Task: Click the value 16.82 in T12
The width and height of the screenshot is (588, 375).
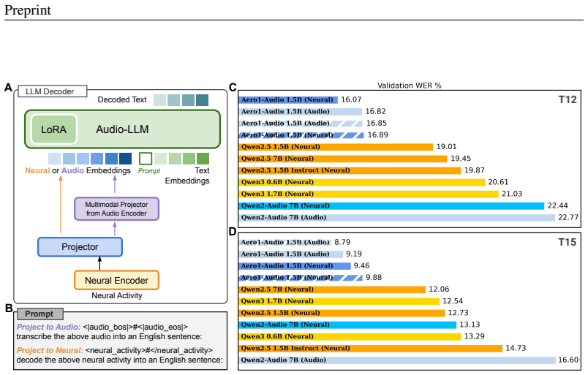Action: 376,111
